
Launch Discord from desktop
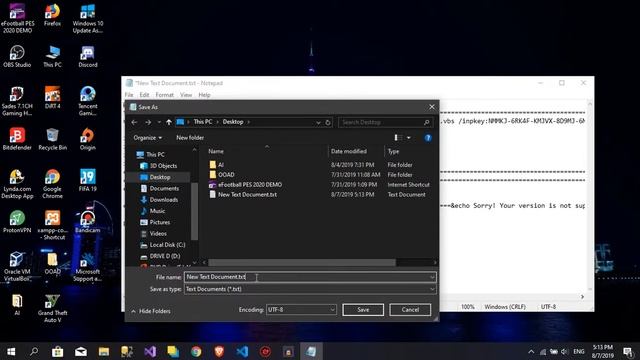(x=88, y=56)
